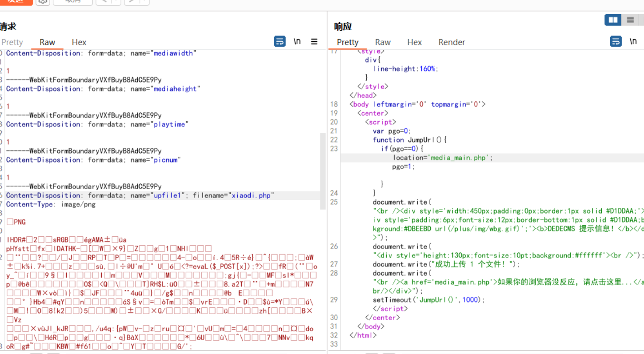
Task: Click the "function JumpUrl(){" line
Action: (410, 140)
